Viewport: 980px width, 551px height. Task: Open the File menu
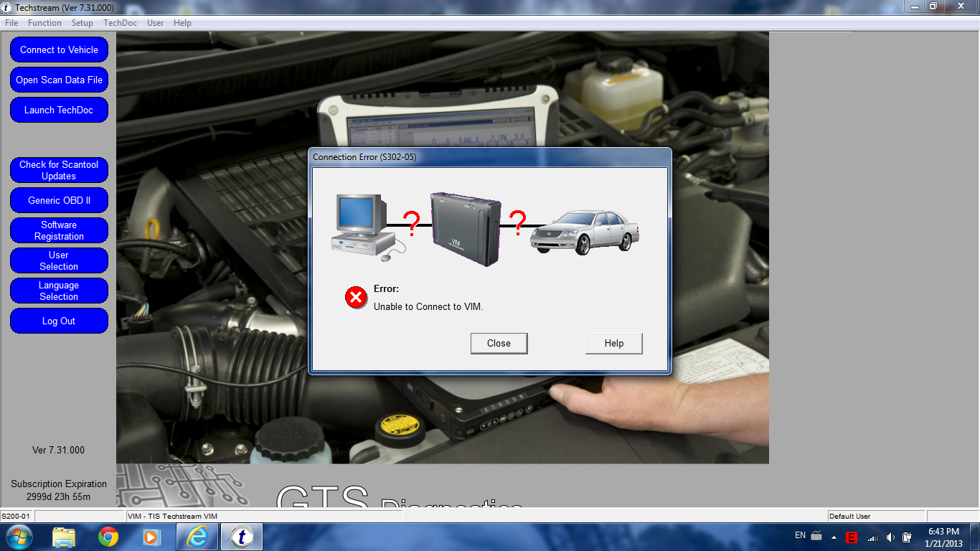coord(11,23)
